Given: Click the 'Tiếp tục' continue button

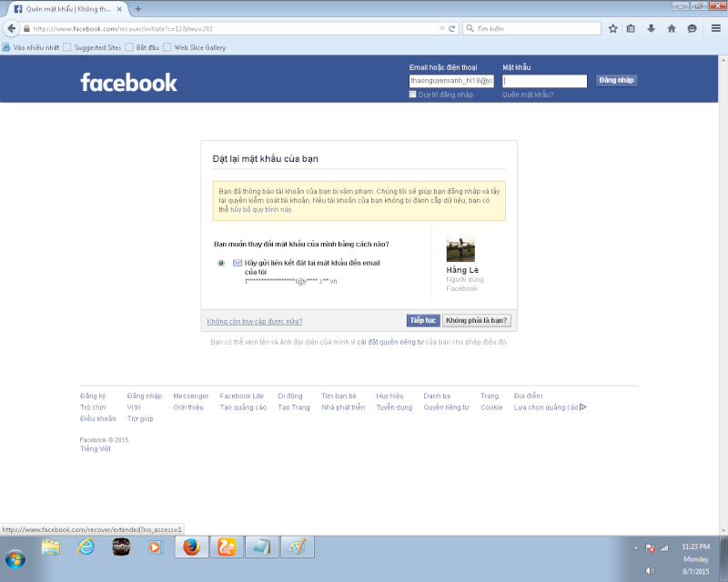Looking at the screenshot, I should click(423, 320).
